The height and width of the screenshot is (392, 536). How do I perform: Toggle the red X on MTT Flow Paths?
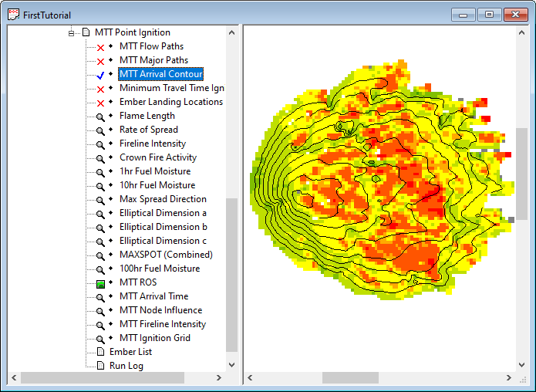(x=100, y=47)
